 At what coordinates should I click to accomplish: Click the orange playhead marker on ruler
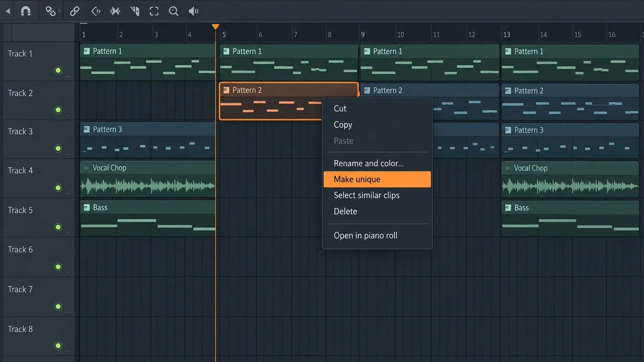coord(216,27)
